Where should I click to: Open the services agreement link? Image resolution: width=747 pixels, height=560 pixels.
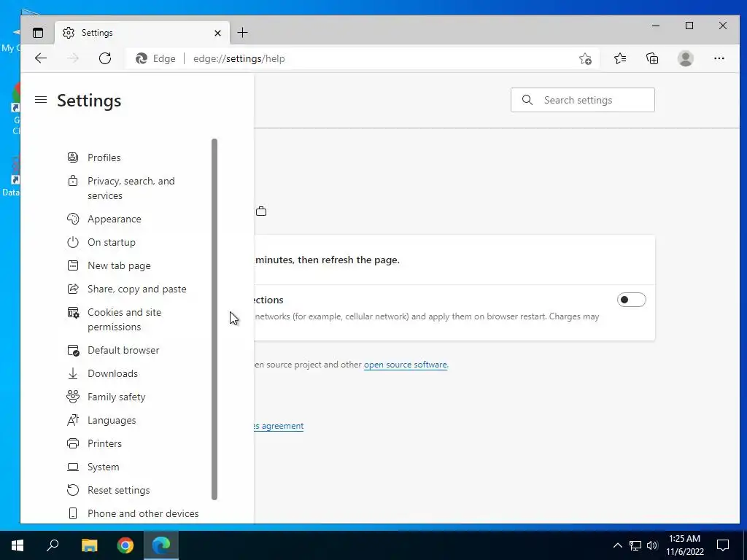pyautogui.click(x=279, y=426)
